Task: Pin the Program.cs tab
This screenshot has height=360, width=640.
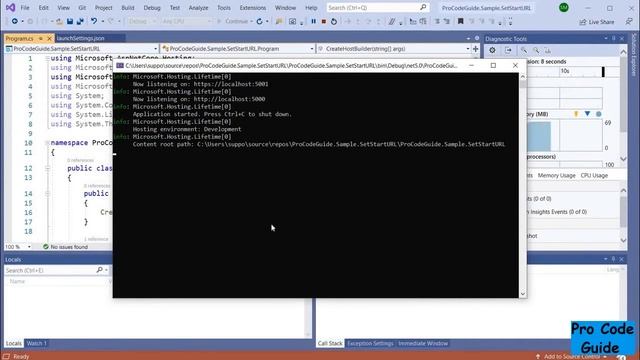Action: [x=40, y=38]
